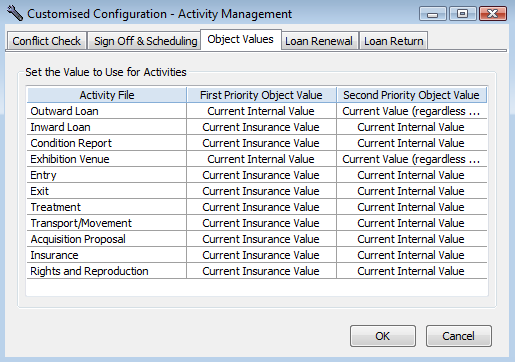515x362 pixels.
Task: Click Insurance row first priority value
Action: [x=261, y=255]
